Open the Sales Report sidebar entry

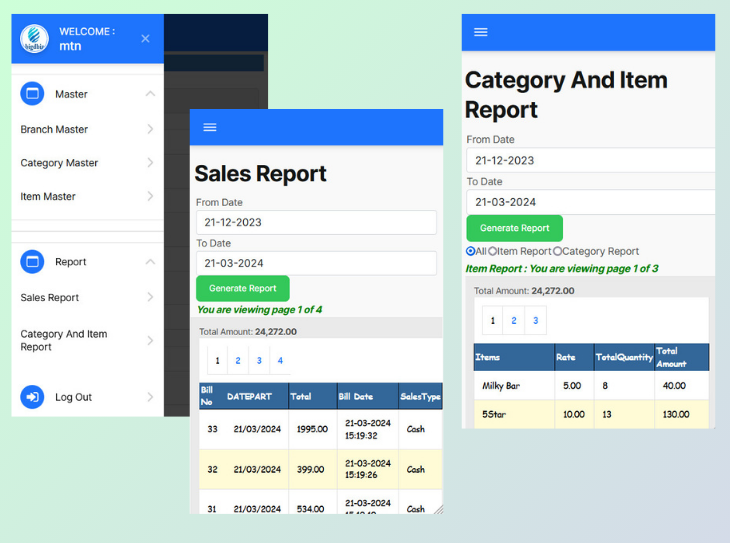pos(87,297)
